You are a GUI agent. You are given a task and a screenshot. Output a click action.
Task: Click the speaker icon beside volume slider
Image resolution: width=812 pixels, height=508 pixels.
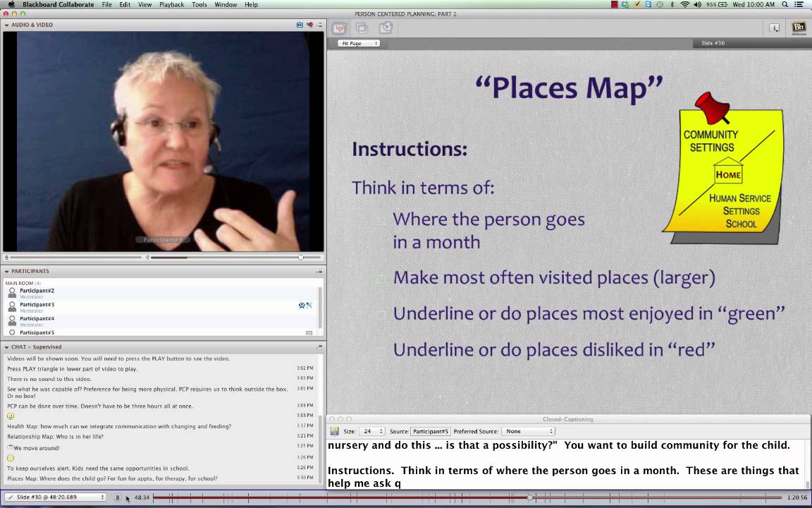pyautogui.click(x=147, y=257)
